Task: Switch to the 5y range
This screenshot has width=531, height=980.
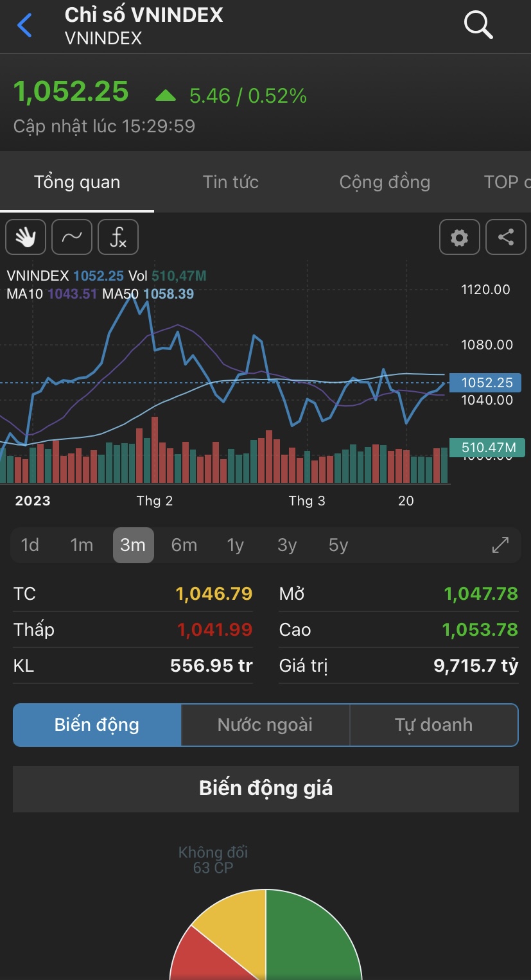Action: click(x=338, y=545)
